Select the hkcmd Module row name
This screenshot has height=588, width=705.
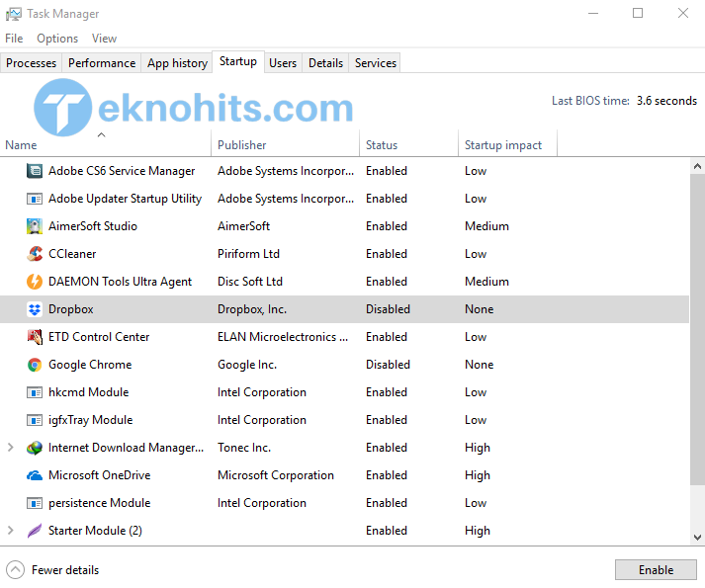pos(89,392)
